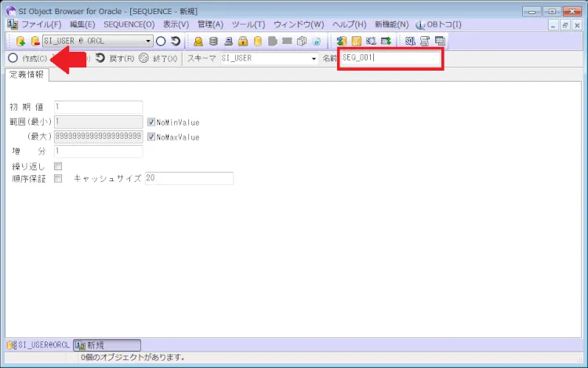The height and width of the screenshot is (368, 588).
Task: Open the 表示(V) menu
Action: (x=176, y=25)
